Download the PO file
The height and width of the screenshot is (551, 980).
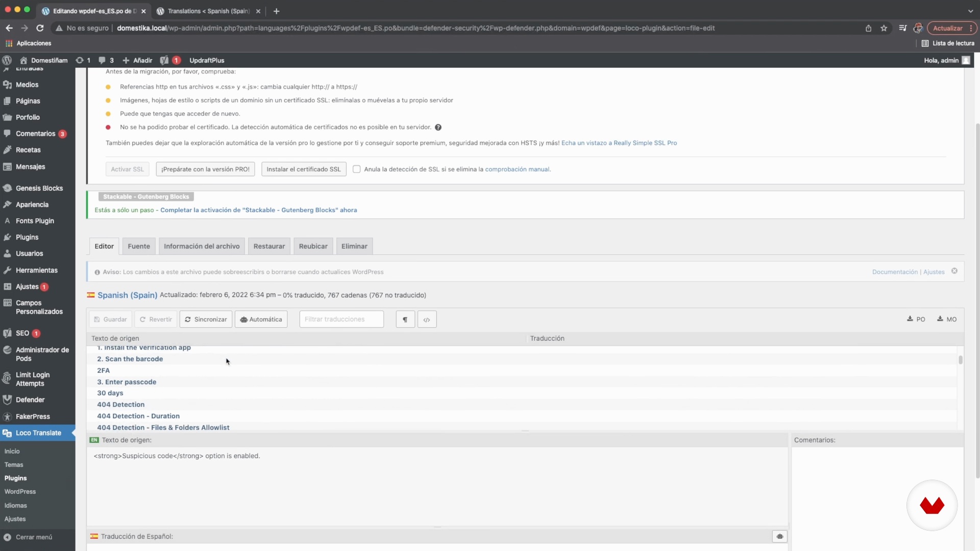(x=916, y=319)
